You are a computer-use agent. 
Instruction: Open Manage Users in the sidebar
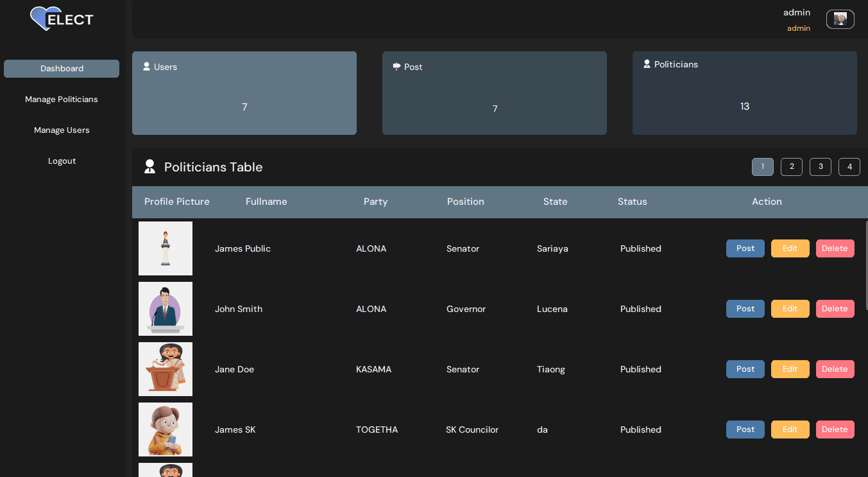tap(62, 130)
